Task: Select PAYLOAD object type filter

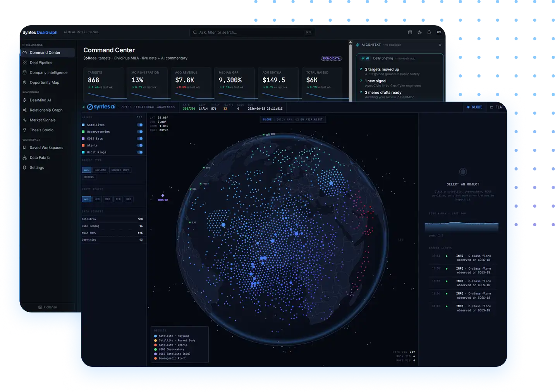Action: pos(100,170)
